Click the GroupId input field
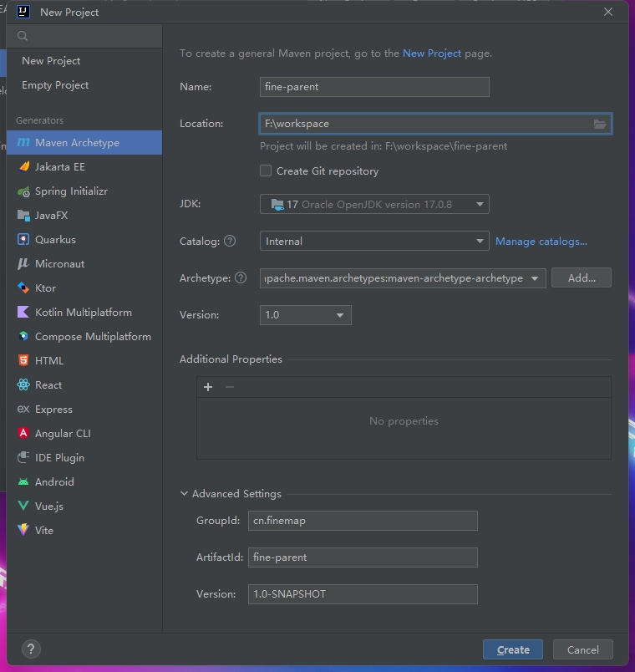The width and height of the screenshot is (635, 672). tap(363, 521)
